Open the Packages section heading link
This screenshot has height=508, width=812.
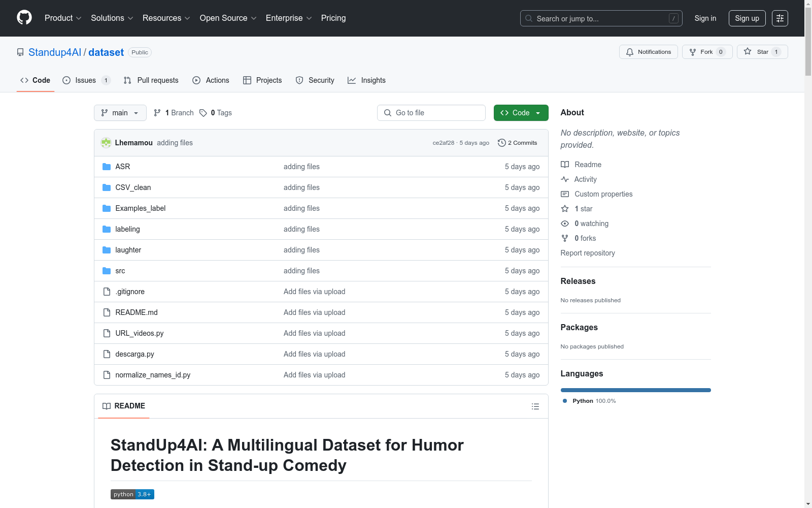[x=579, y=327]
